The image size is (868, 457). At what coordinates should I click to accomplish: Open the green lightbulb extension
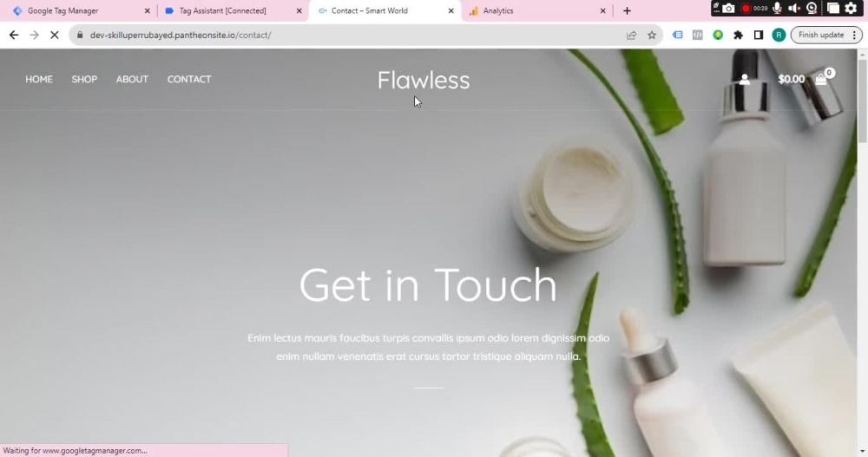pyautogui.click(x=718, y=35)
